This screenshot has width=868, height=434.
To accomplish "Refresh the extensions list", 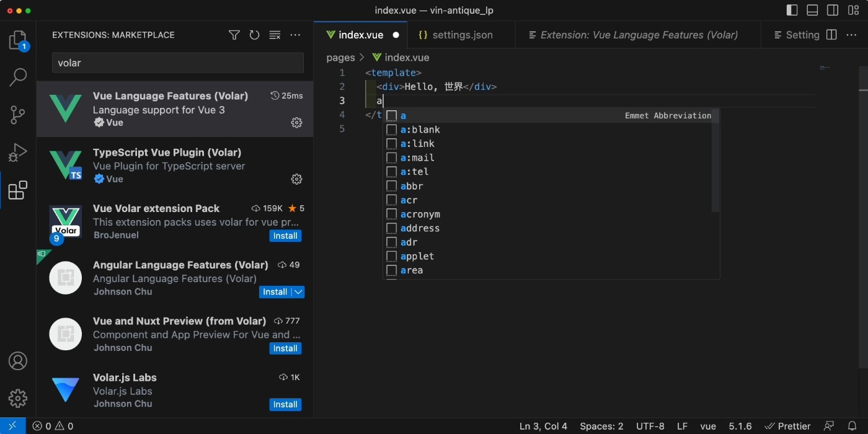I will pos(254,35).
